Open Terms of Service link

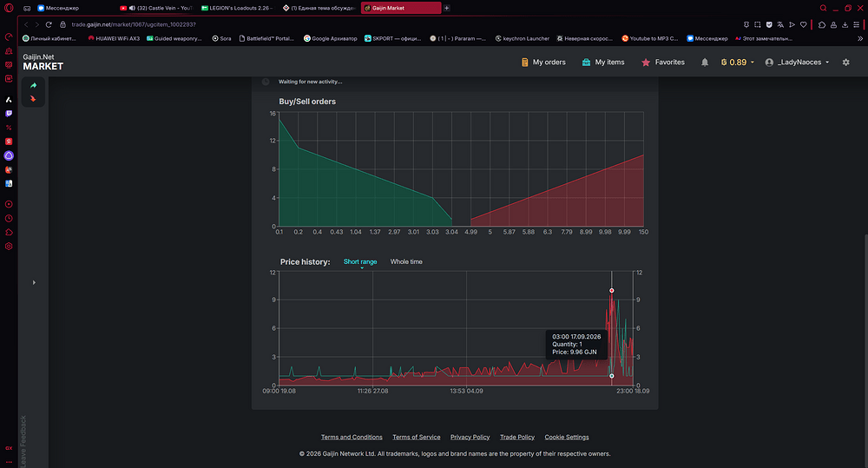tap(417, 437)
